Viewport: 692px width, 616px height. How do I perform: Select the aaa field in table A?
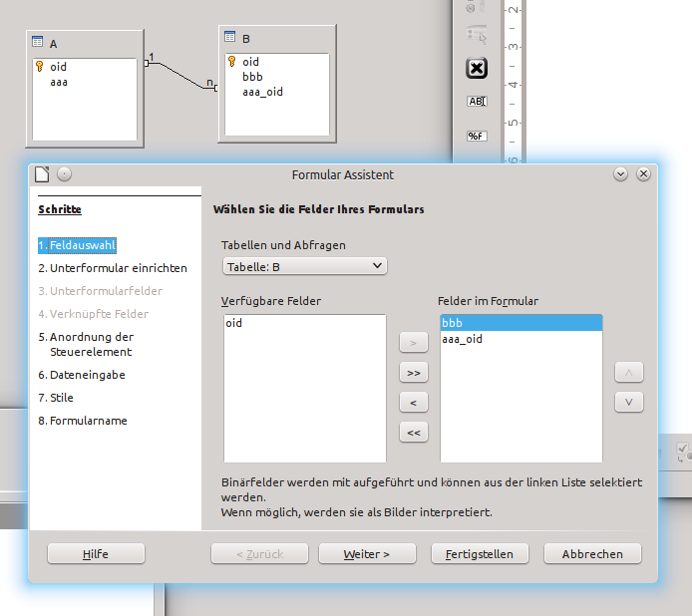tap(59, 82)
